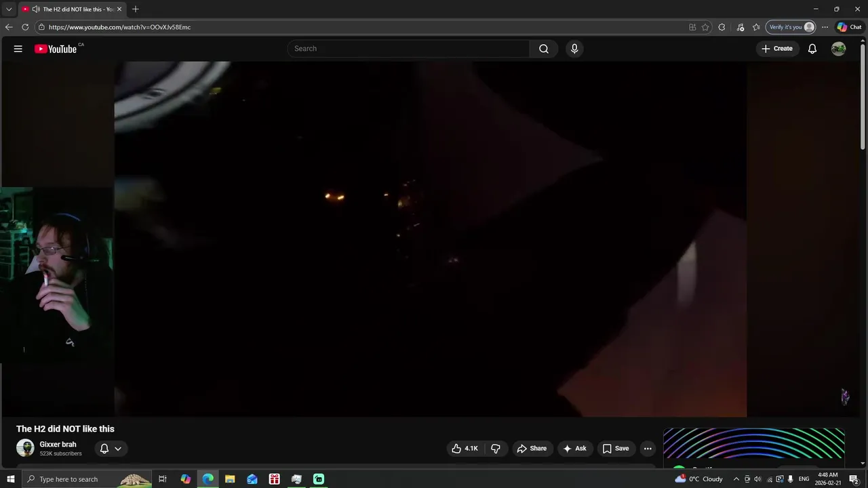Click the video title 'The H2 did NOT like this'
868x488 pixels.
pos(65,429)
